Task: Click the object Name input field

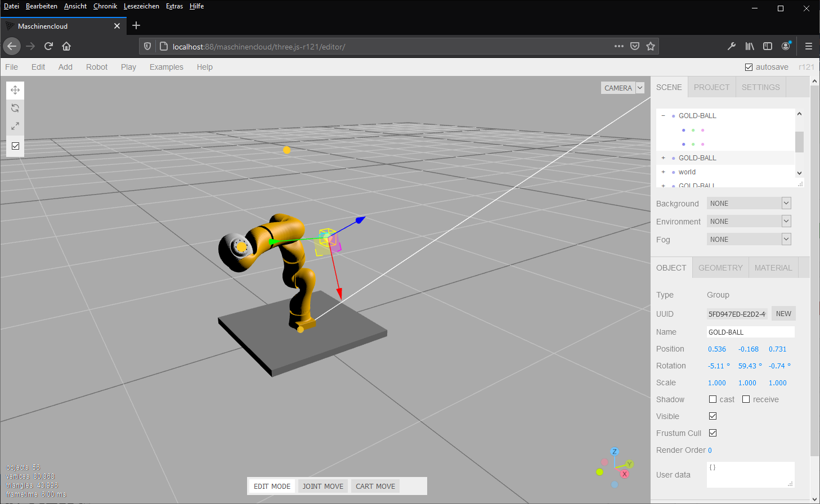Action: coord(750,332)
